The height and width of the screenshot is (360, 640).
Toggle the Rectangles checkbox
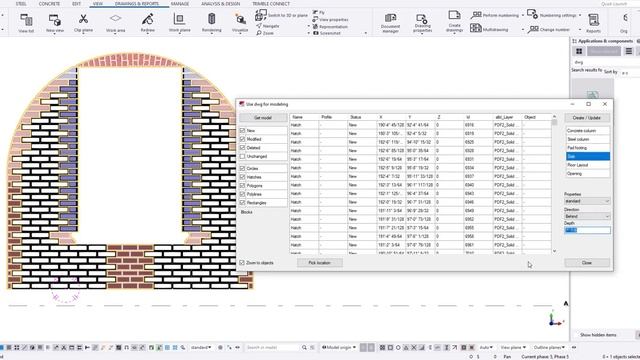[242, 202]
